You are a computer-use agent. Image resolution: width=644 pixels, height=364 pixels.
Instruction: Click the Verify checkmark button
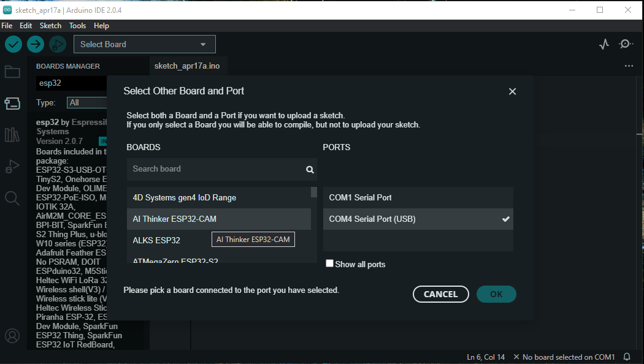[x=13, y=44]
